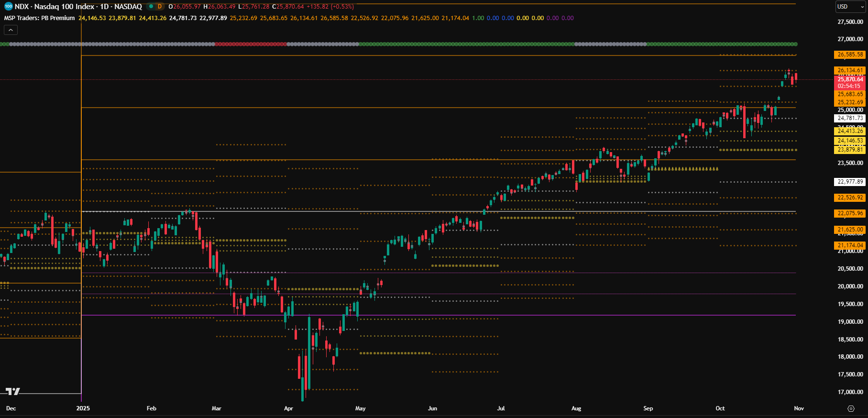The image size is (868, 418).
Task: Click the orange 22,075.96 price label
Action: 850,213
